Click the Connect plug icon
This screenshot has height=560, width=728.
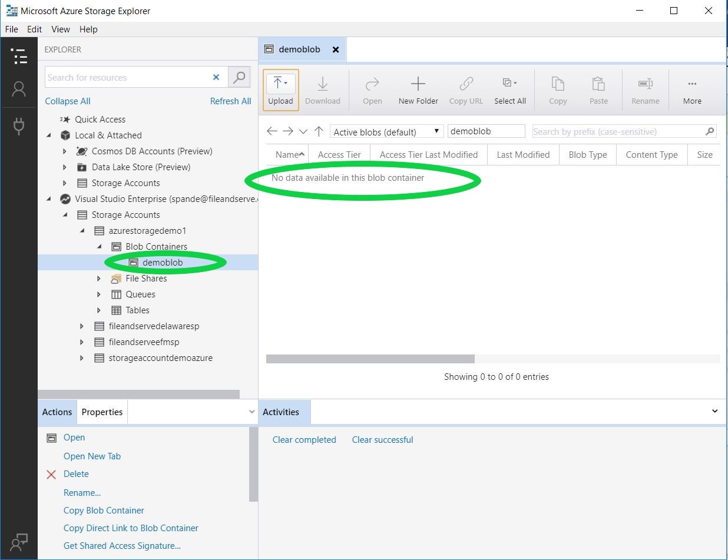pos(19,126)
